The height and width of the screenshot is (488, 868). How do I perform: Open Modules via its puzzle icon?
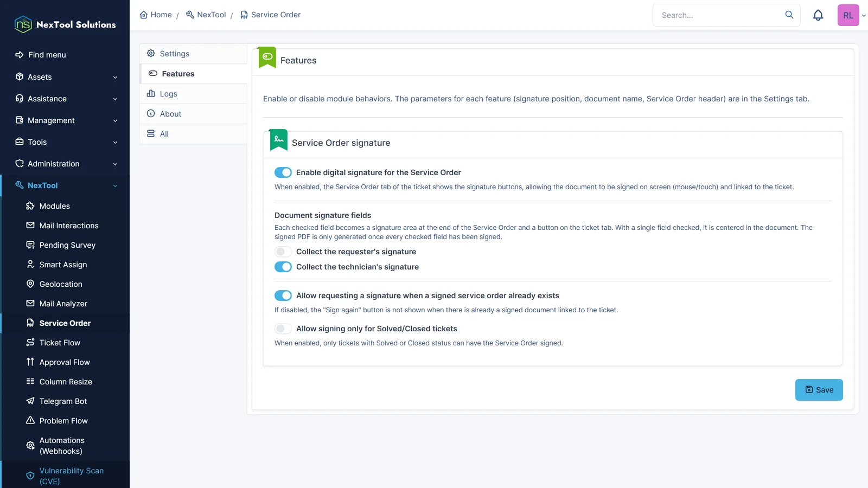tap(30, 206)
